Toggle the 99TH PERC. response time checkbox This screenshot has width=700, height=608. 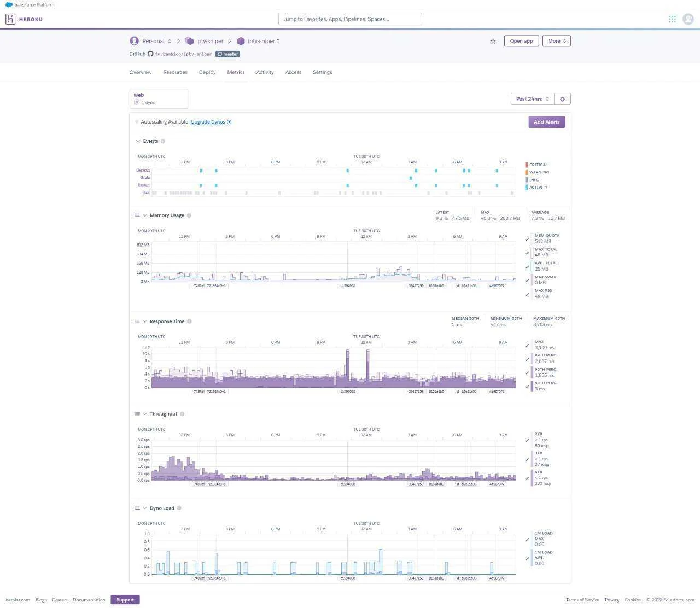(x=527, y=359)
